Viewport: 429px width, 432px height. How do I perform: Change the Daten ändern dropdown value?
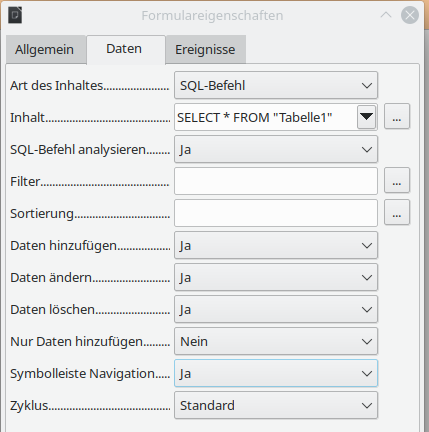[x=276, y=277]
